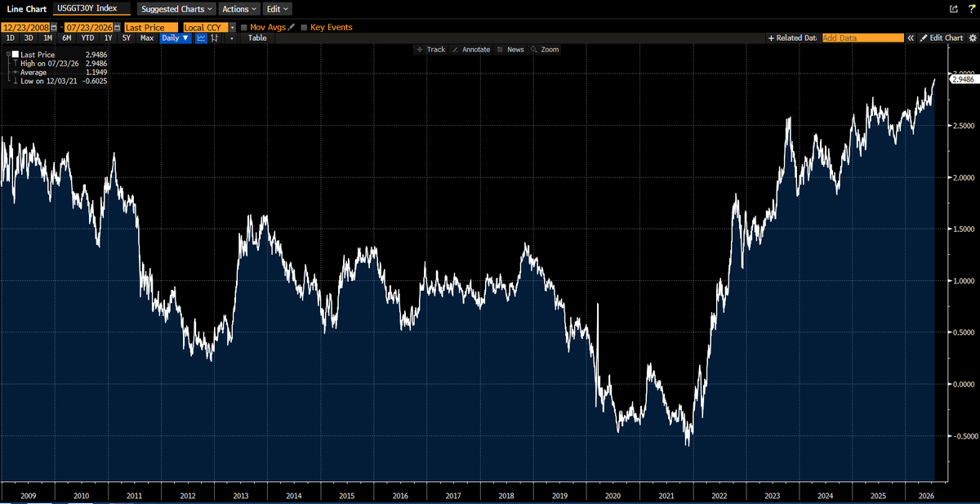Open News overlay tool

click(510, 49)
